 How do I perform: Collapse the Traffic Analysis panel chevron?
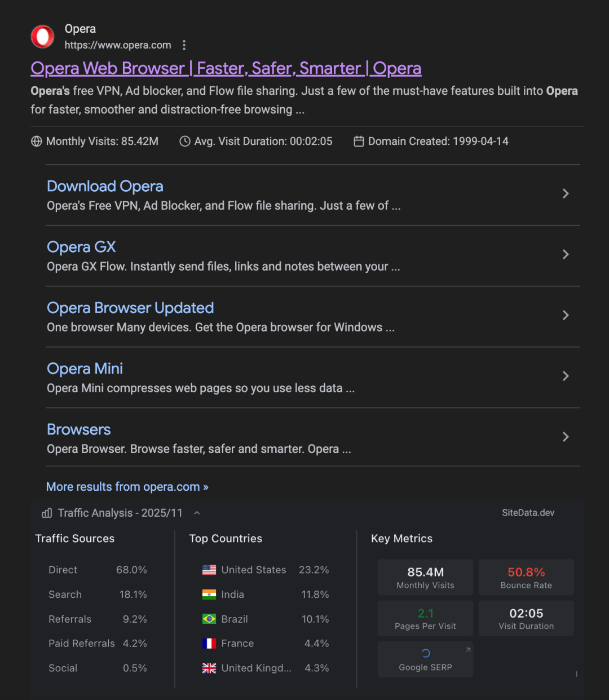pos(197,513)
